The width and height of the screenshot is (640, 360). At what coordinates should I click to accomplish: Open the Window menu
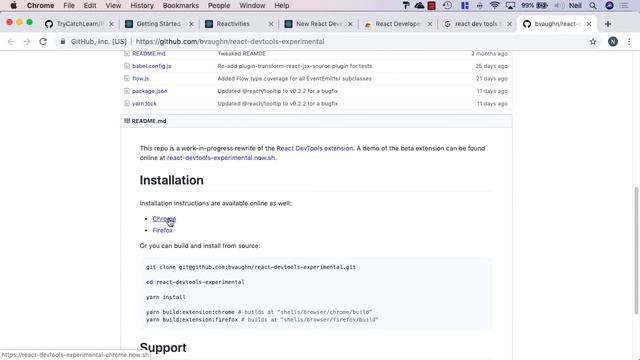click(252, 6)
